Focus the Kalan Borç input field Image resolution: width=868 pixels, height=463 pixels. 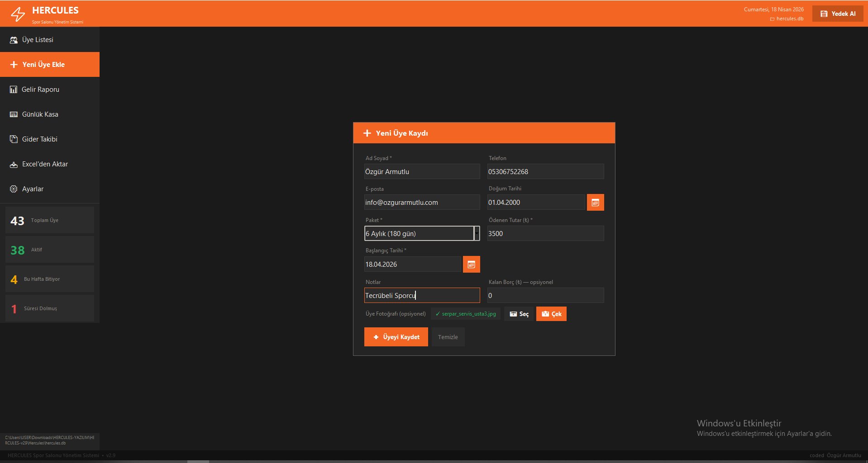[545, 296]
